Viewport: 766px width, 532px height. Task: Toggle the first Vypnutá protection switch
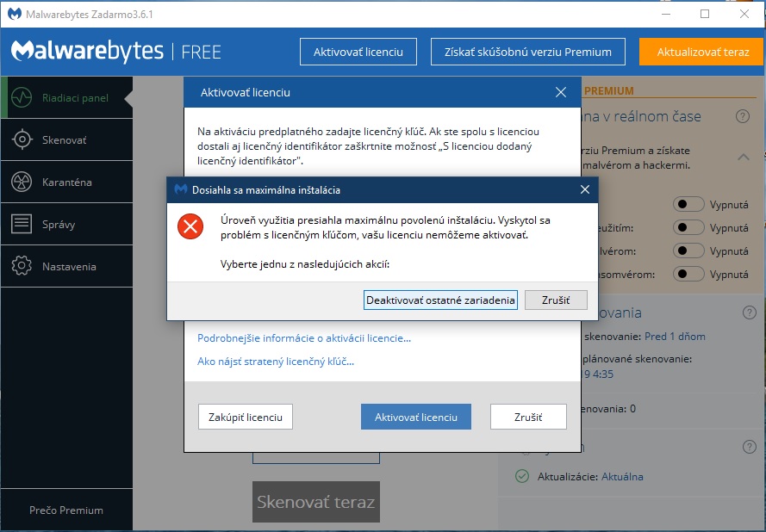688,205
